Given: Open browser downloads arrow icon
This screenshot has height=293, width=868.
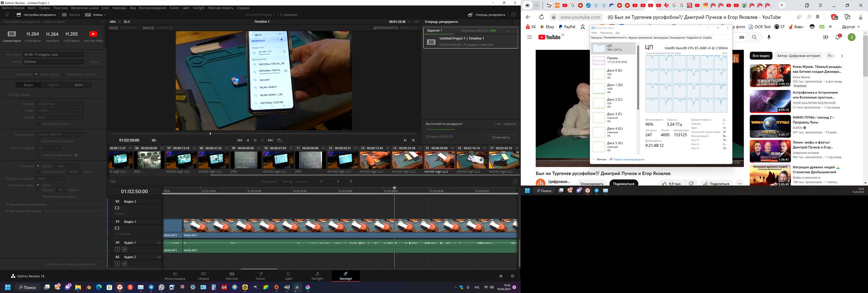Looking at the screenshot, I should point(861,17).
